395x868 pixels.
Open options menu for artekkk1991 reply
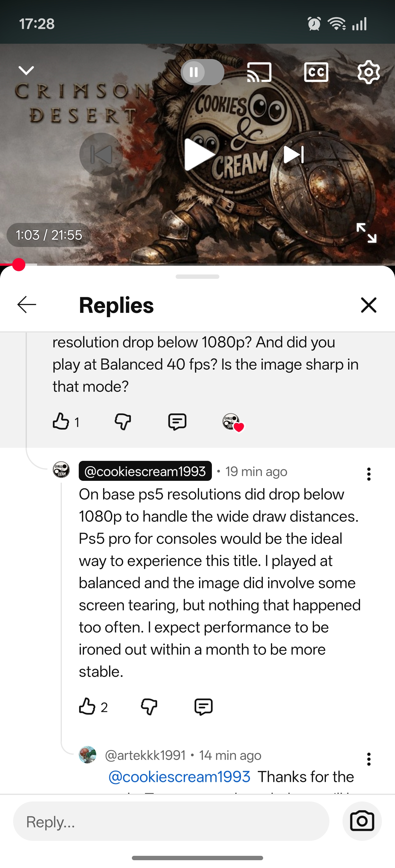[x=369, y=759]
